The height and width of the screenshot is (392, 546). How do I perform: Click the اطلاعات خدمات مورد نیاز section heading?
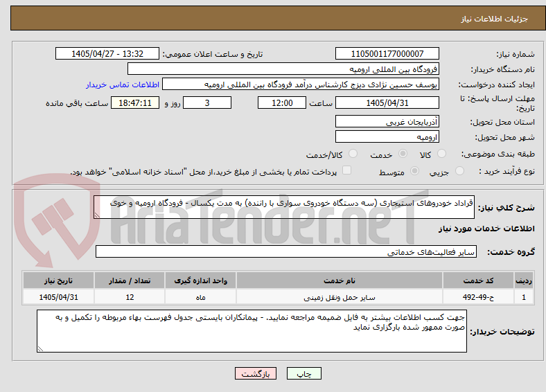pyautogui.click(x=486, y=229)
